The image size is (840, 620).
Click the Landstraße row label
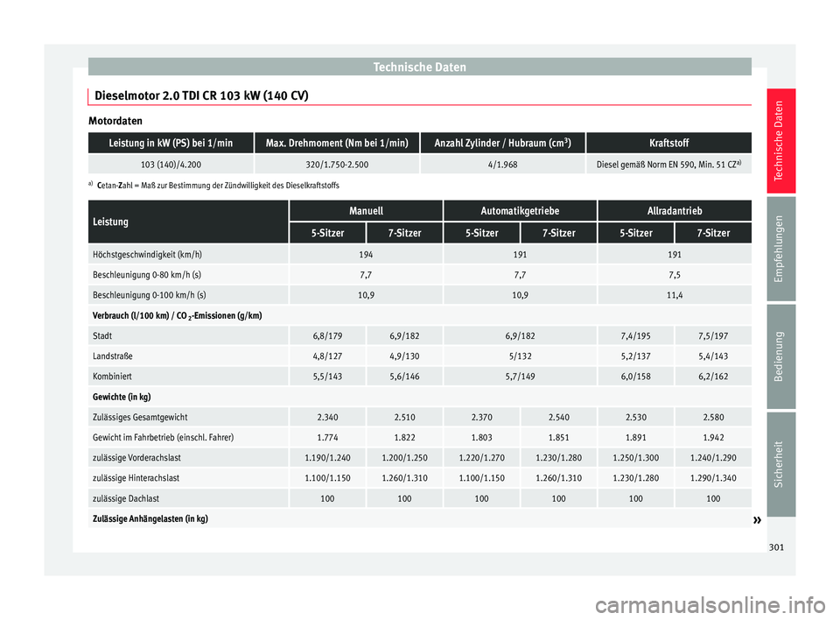click(x=113, y=356)
